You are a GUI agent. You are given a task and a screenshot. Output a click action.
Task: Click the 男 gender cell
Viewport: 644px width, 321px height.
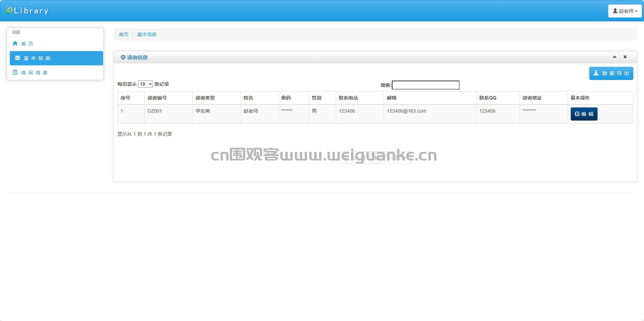(322, 114)
